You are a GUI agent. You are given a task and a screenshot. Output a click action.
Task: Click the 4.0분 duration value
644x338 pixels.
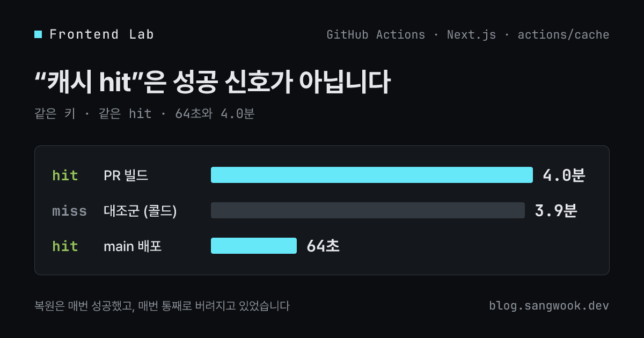tap(563, 175)
